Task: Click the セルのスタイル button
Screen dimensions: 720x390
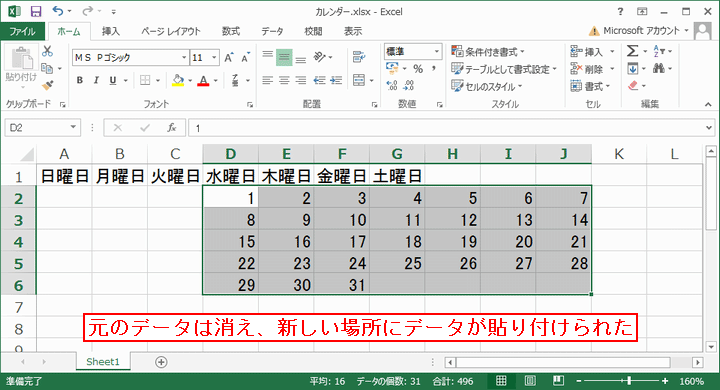Action: 487,86
